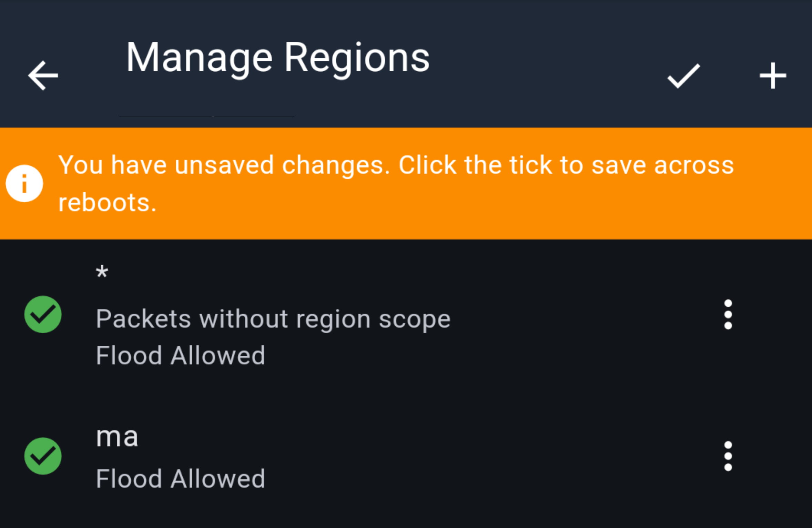Click the Flood Allowed label under ma
This screenshot has height=528, width=812.
(180, 478)
